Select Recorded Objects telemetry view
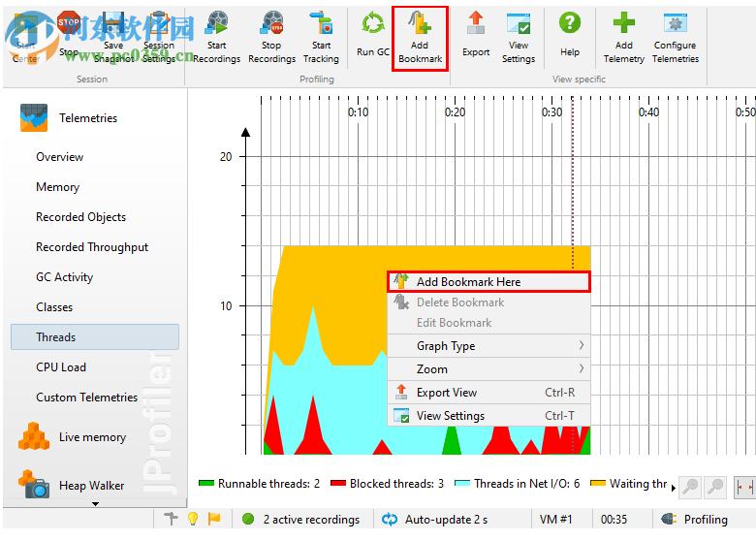The image size is (756, 541). tap(81, 217)
